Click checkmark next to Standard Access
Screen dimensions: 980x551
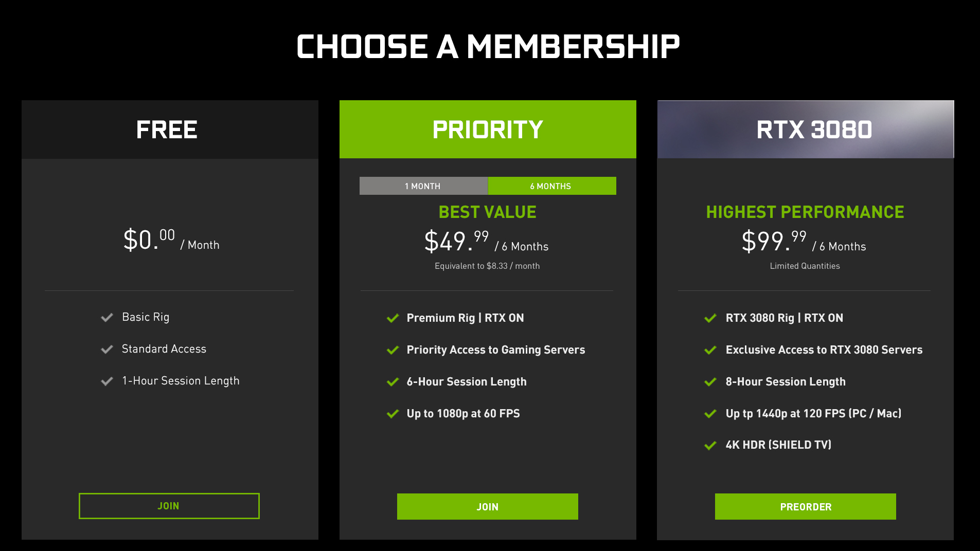click(x=107, y=350)
